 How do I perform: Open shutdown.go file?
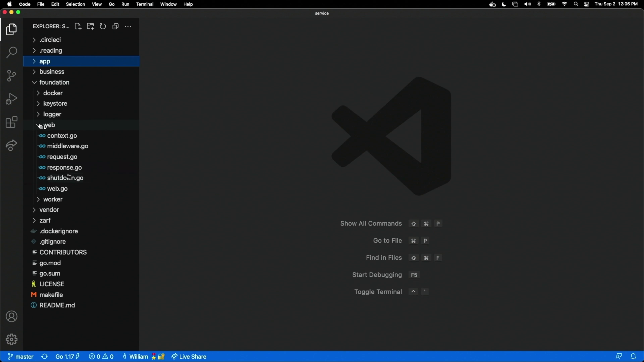click(x=81, y=178)
